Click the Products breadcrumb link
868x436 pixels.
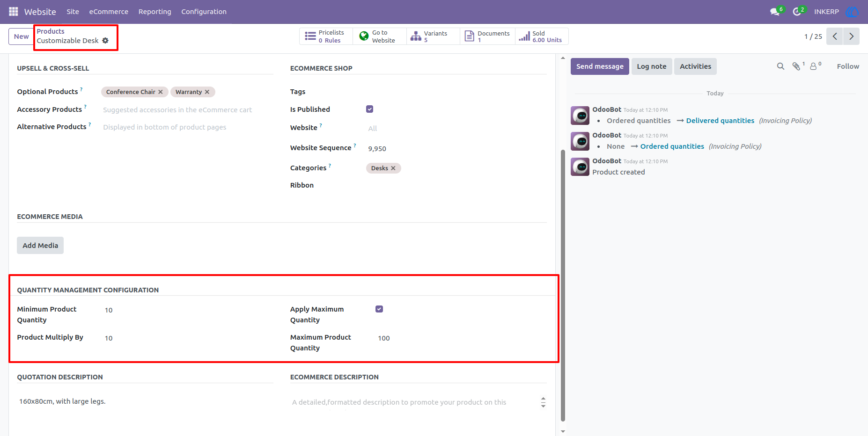pos(51,31)
